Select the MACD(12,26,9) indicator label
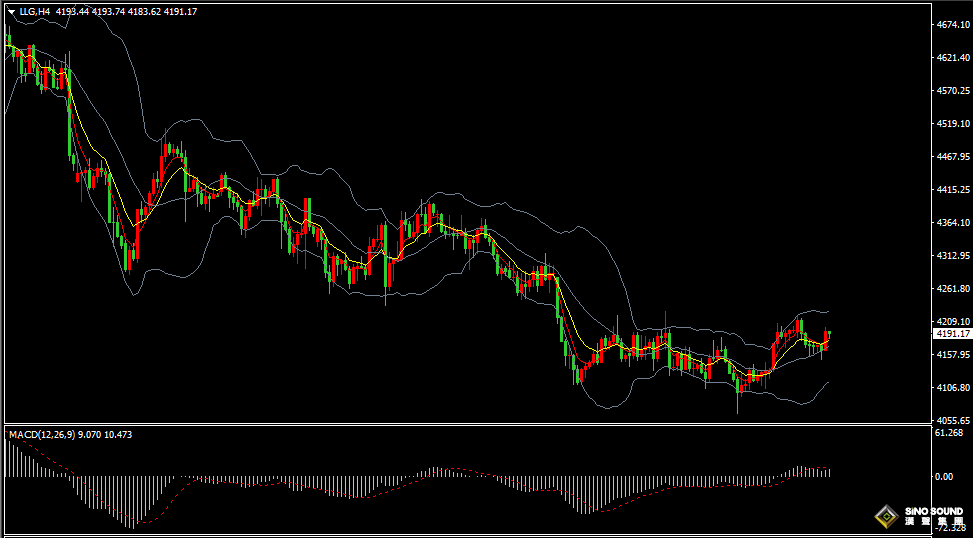973x538 pixels. click(x=42, y=434)
